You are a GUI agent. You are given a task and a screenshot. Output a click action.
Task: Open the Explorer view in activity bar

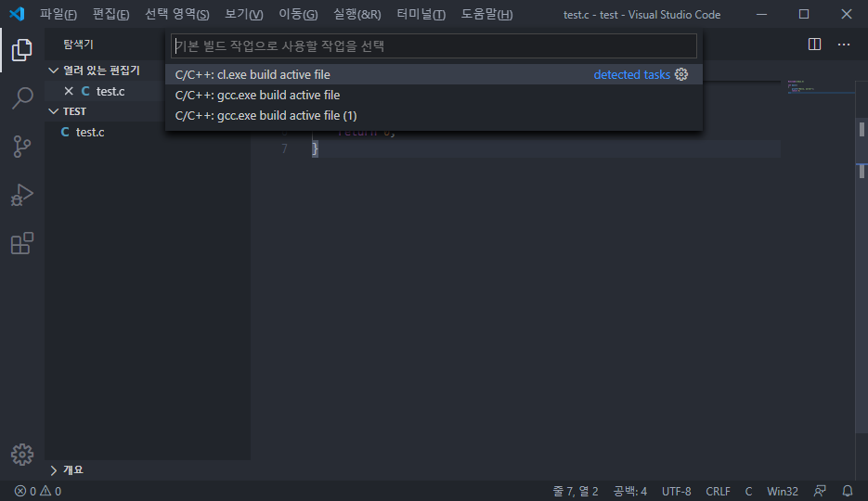21,50
